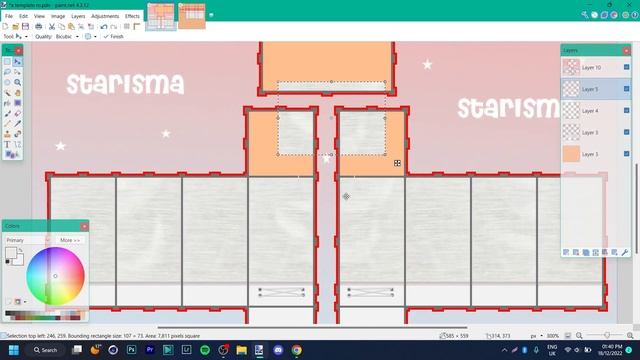Toggle visibility checkbox for Layer 5

click(x=627, y=89)
